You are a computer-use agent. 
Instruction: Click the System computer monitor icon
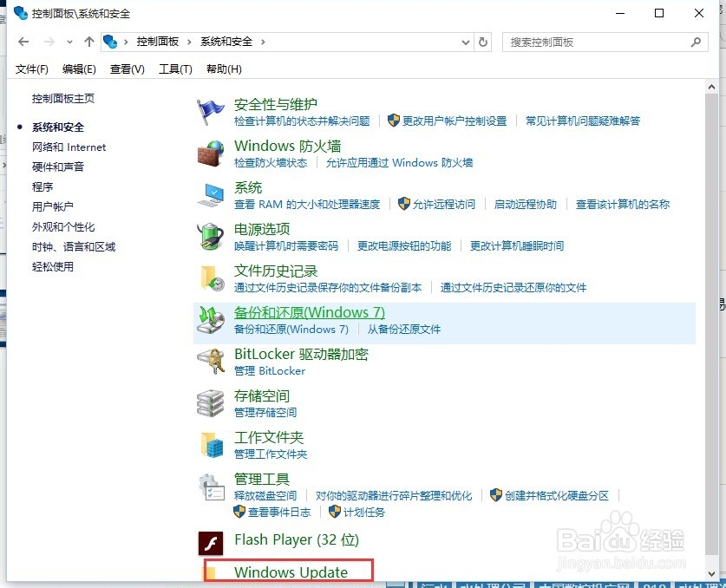211,195
